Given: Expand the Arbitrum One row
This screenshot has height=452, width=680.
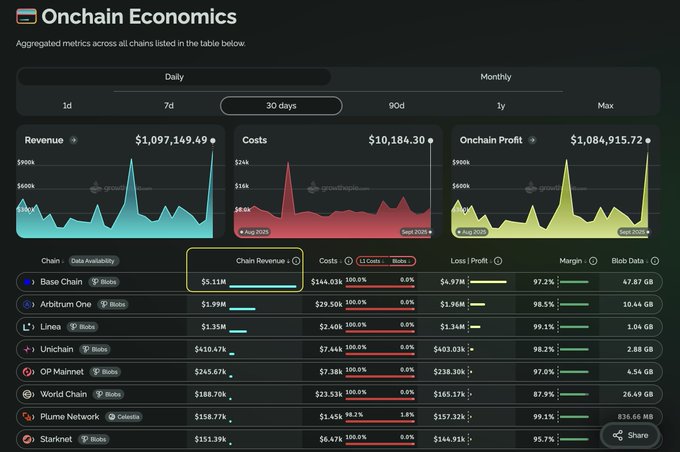Looking at the screenshot, I should pos(339,305).
